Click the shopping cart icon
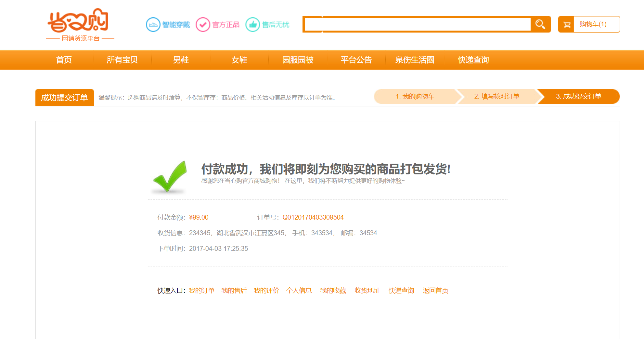The width and height of the screenshot is (644, 339). (567, 24)
